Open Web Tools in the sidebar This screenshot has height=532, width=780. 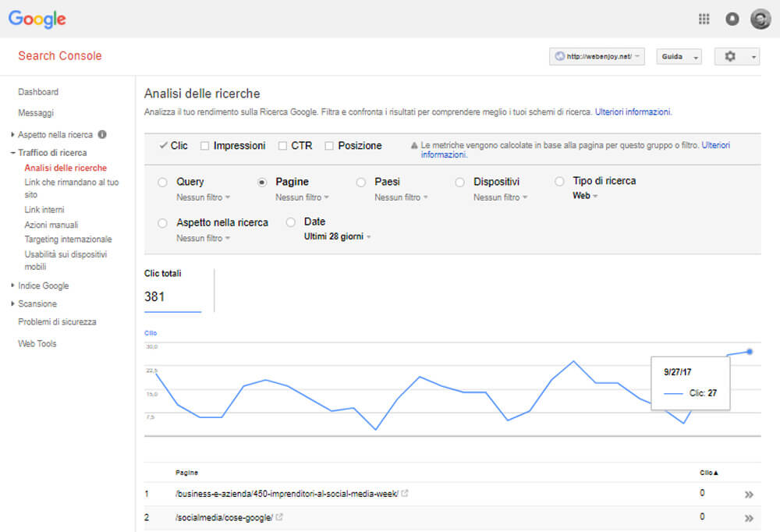pyautogui.click(x=37, y=344)
